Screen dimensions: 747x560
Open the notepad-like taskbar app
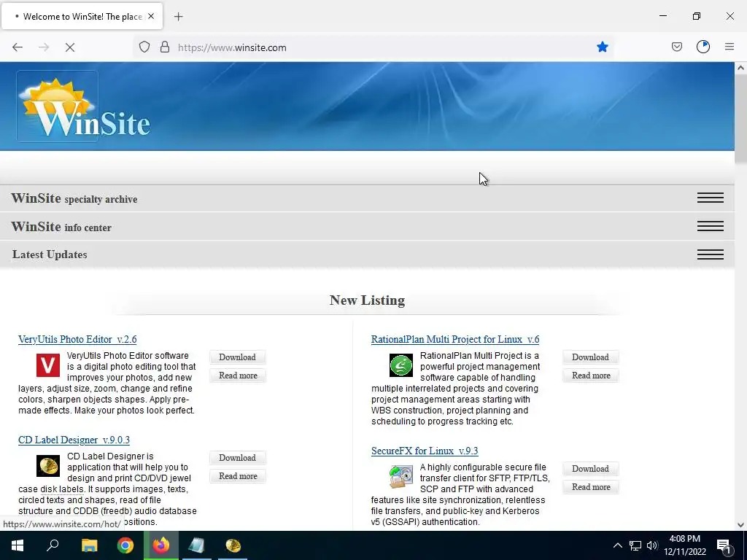pos(196,545)
